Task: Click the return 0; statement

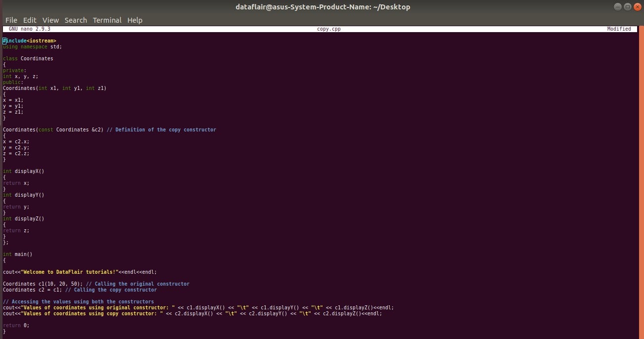Action: click(x=15, y=325)
